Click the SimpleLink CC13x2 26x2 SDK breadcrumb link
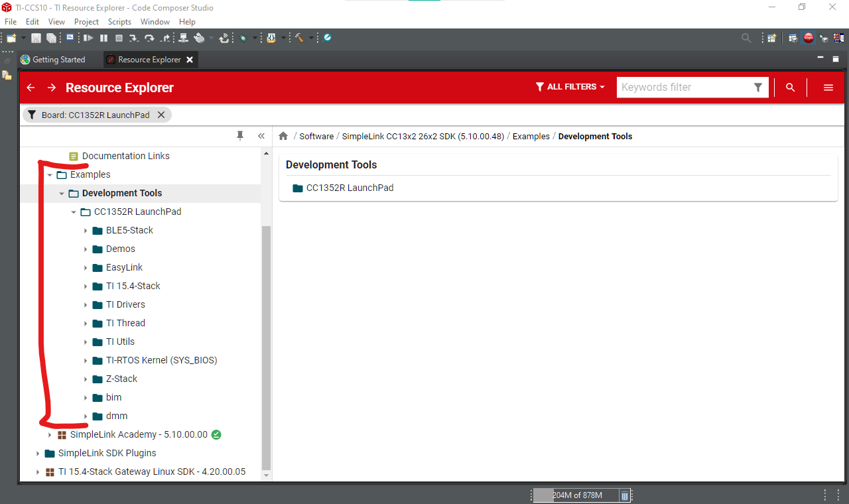Viewport: 849px width, 504px height. pos(424,136)
